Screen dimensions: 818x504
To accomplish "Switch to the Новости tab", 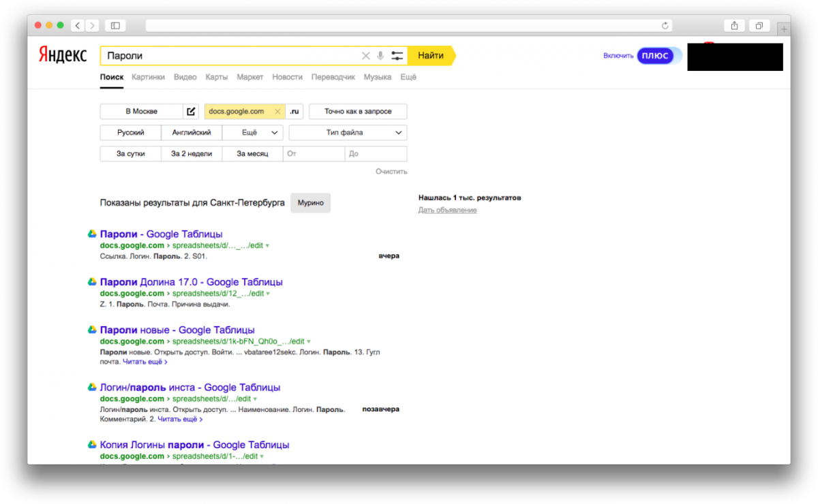I will 287,77.
